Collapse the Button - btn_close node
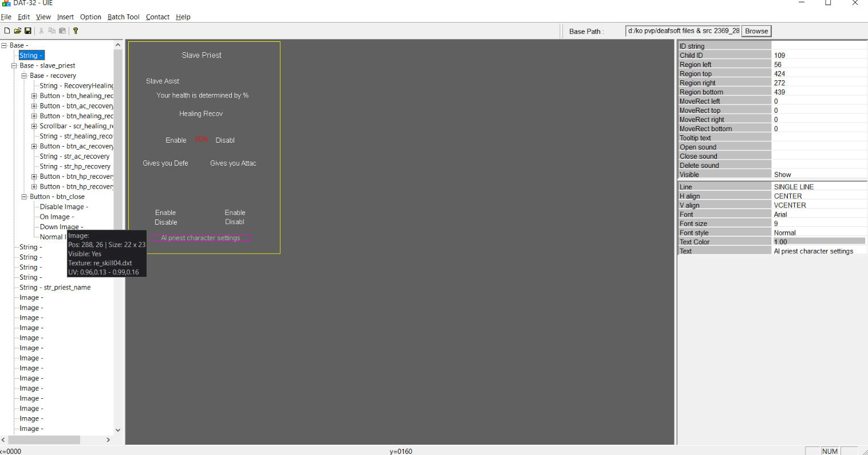 tap(25, 197)
